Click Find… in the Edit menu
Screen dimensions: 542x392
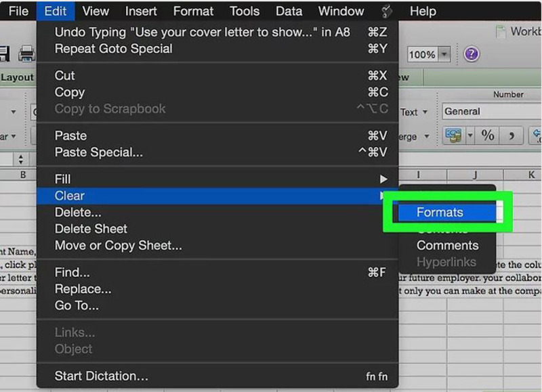pyautogui.click(x=72, y=273)
